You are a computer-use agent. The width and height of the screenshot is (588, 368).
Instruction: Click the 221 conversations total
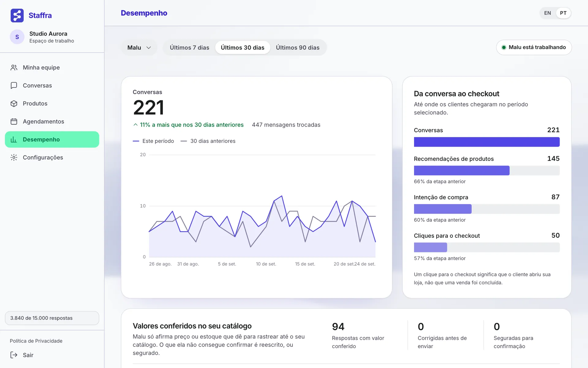(149, 108)
